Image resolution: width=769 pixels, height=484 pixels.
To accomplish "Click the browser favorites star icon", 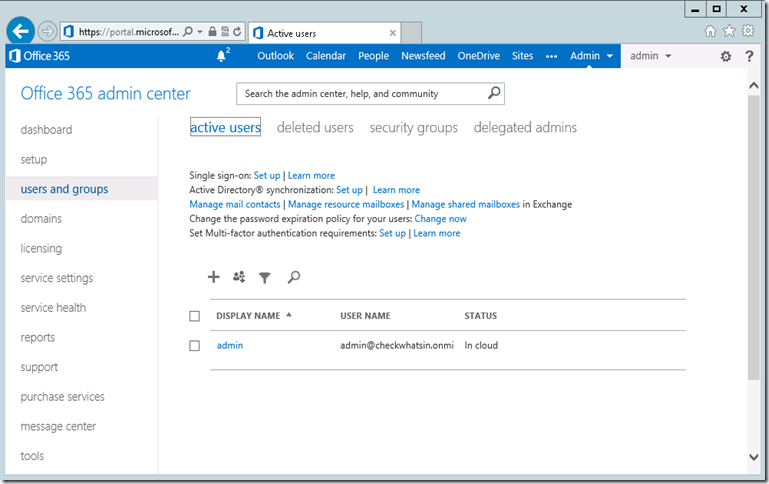I will coord(729,31).
